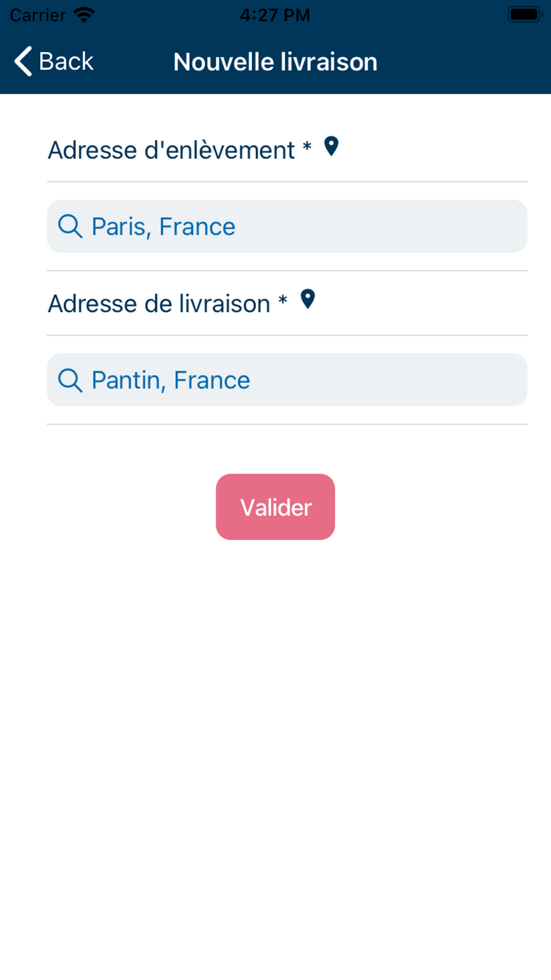
Task: Click the magnifier icon in Paris field
Action: click(x=70, y=227)
